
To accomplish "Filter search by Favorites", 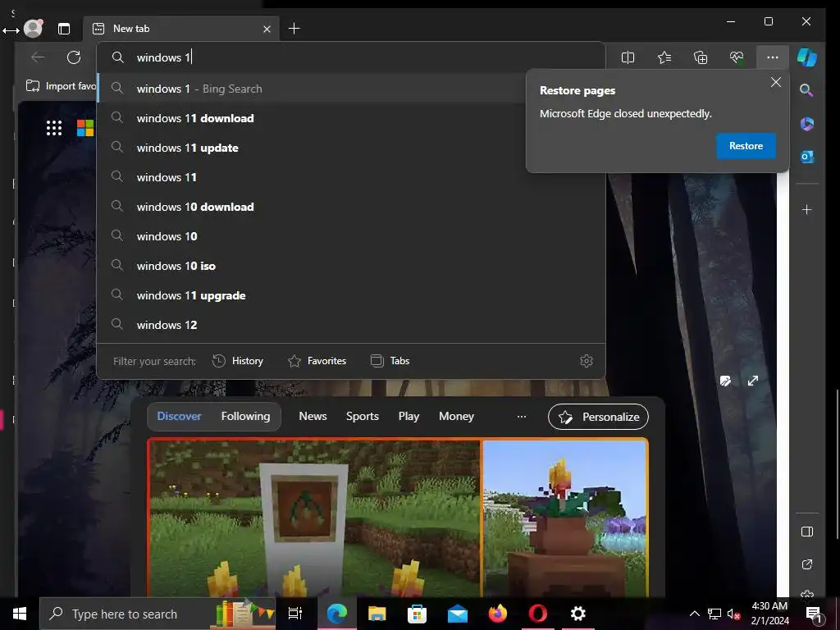I will (x=317, y=361).
